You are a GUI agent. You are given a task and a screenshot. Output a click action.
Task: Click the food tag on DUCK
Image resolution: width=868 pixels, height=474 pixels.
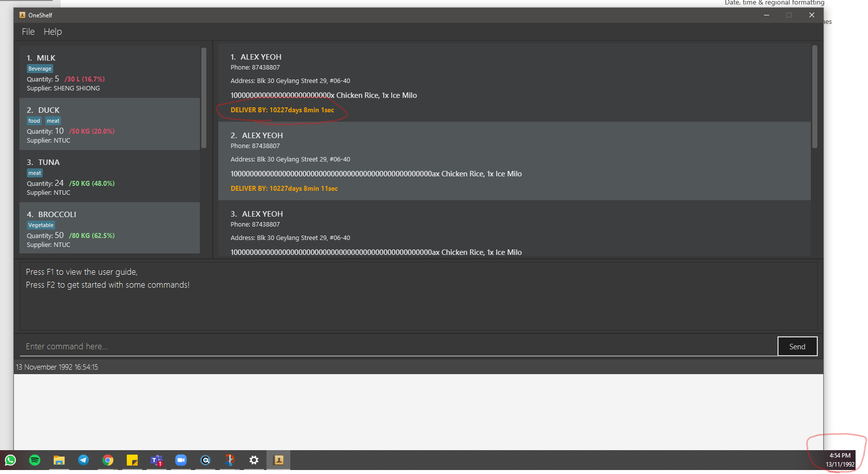tap(34, 121)
